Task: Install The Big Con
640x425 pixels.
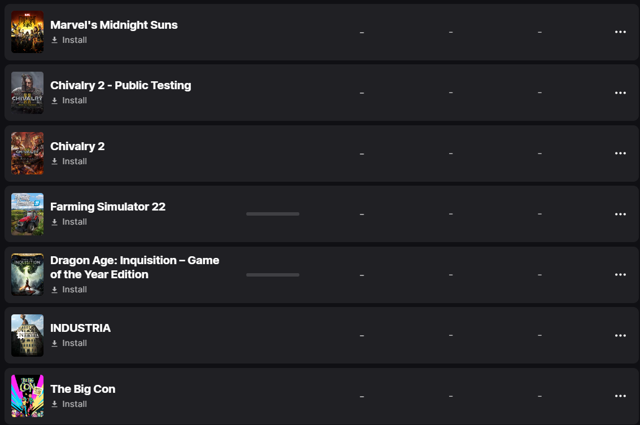Action: (x=69, y=404)
